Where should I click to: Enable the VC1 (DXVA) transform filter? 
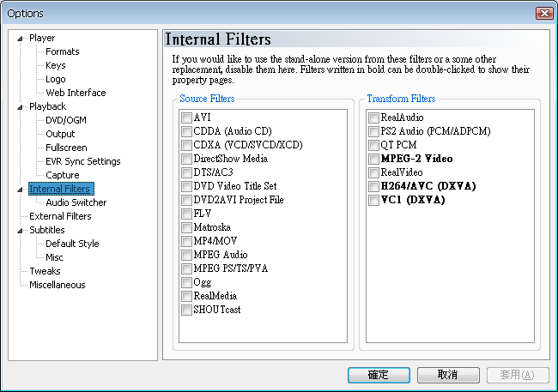[373, 200]
